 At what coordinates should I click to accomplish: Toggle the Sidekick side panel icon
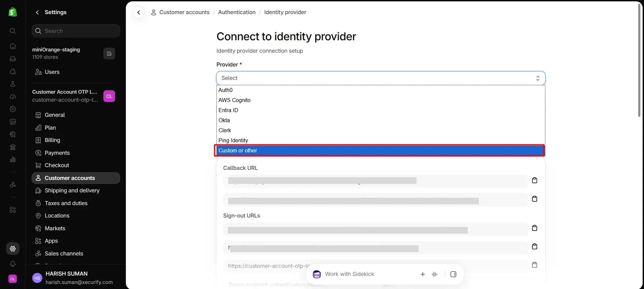(x=453, y=274)
